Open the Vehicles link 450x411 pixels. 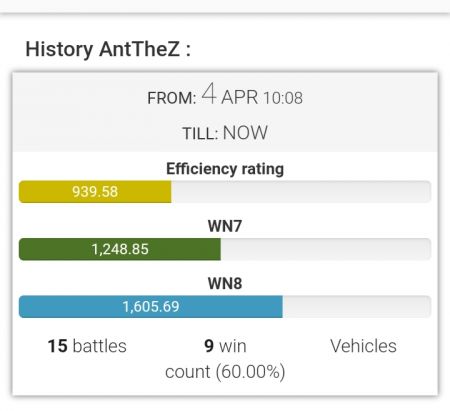[x=363, y=346]
